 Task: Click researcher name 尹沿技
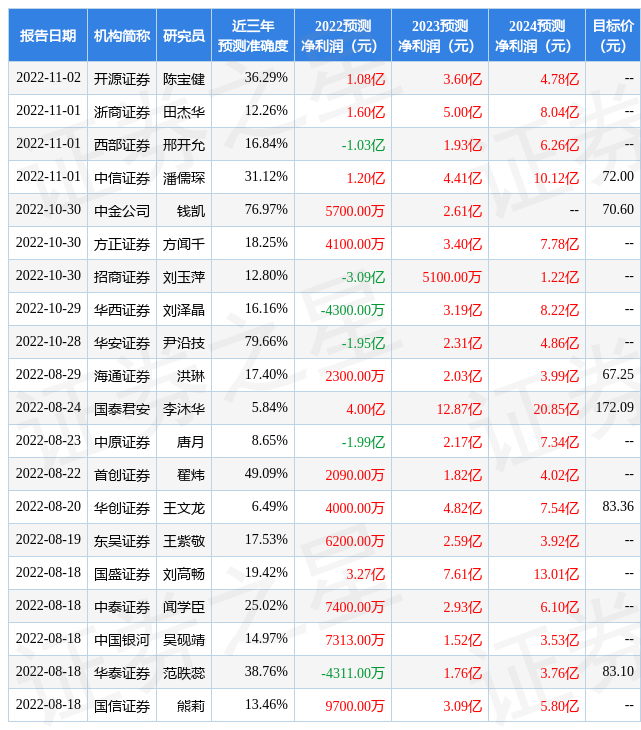(x=184, y=343)
